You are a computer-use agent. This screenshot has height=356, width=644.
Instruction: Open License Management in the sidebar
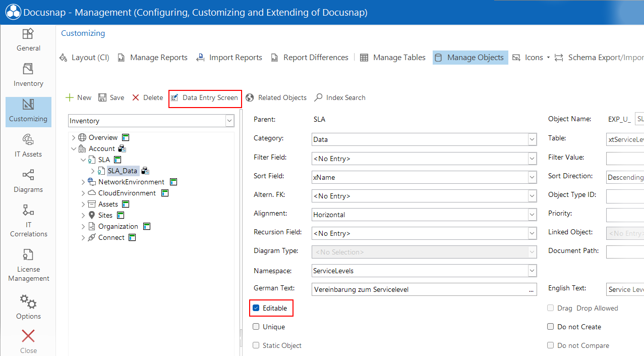coord(28,265)
